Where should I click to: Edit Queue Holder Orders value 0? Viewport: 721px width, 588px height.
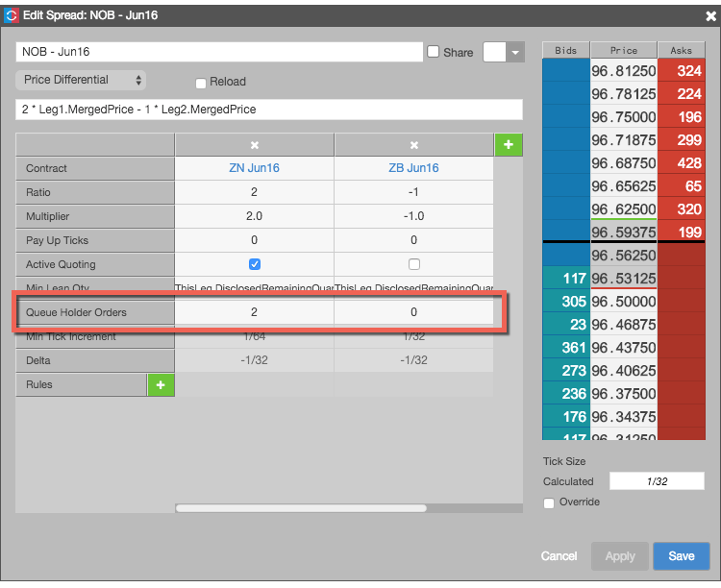(x=413, y=312)
